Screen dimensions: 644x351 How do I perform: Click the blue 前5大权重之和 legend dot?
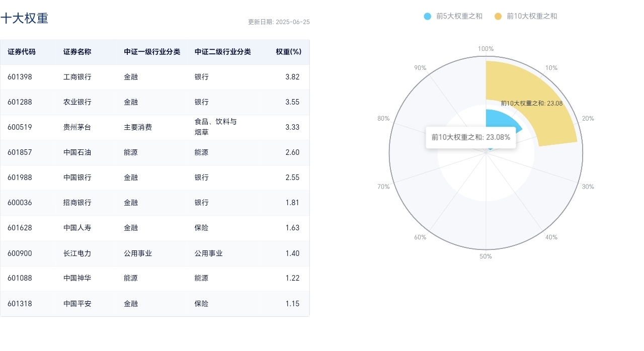click(428, 16)
